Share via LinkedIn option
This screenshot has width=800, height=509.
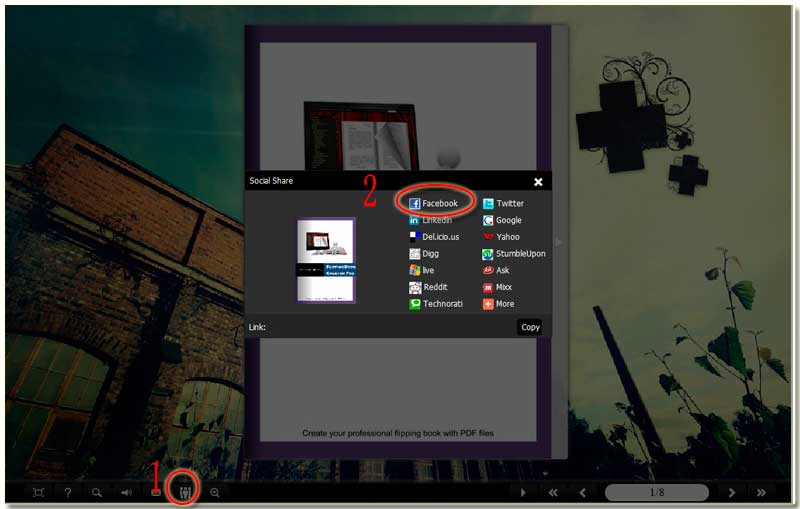[x=430, y=220]
